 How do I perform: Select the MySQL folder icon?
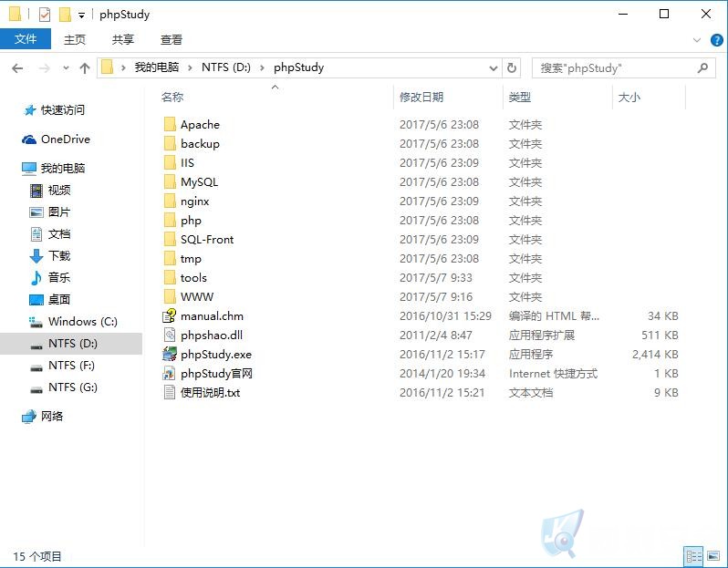pyautogui.click(x=170, y=182)
